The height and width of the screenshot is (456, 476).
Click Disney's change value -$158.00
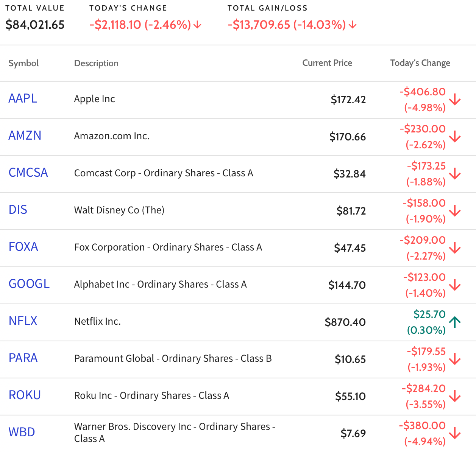[424, 203]
